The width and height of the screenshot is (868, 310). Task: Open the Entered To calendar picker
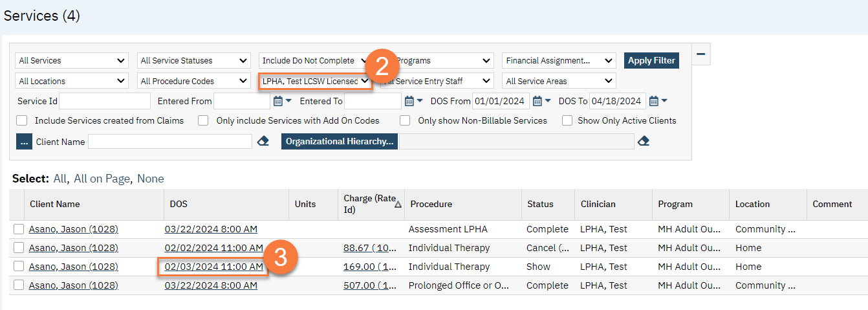(409, 101)
